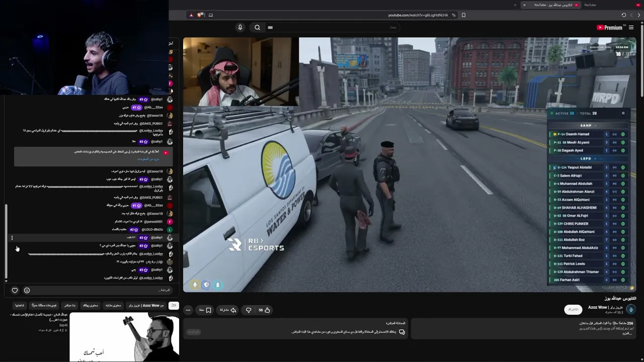Screen dimensions: 644x362
Task: Click the voice search microphone icon
Action: pos(240,28)
